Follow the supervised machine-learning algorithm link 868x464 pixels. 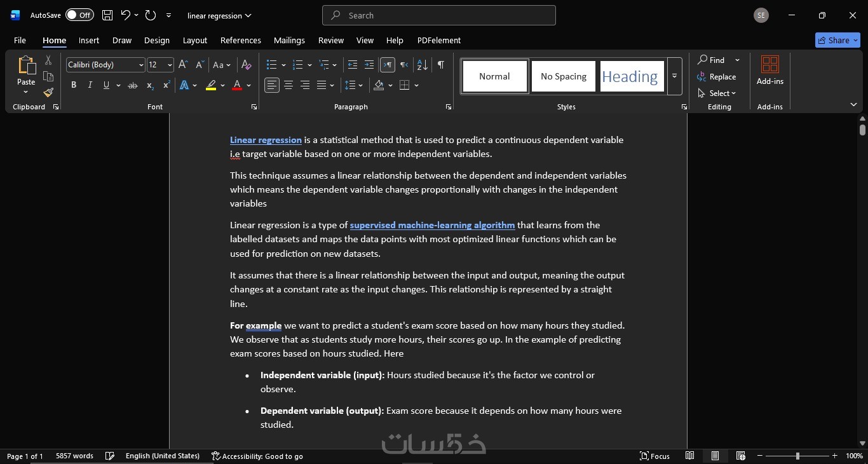point(432,225)
